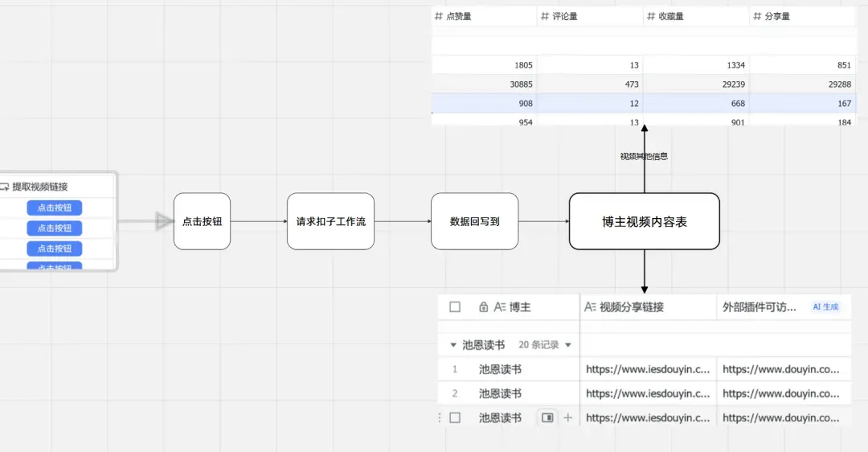Image resolution: width=868 pixels, height=452 pixels.
Task: Click the lock icon beside 博主 column
Action: click(483, 307)
